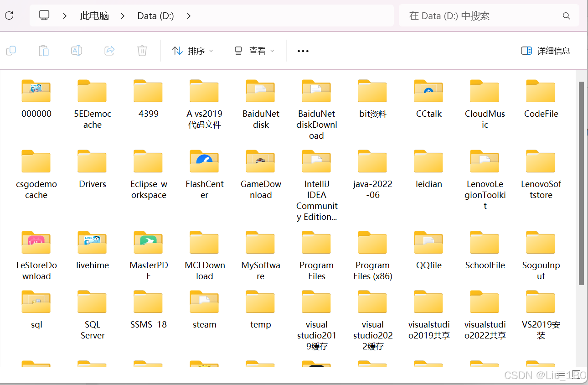This screenshot has width=588, height=385.
Task: Select the 5EDemocache folder
Action: click(93, 104)
